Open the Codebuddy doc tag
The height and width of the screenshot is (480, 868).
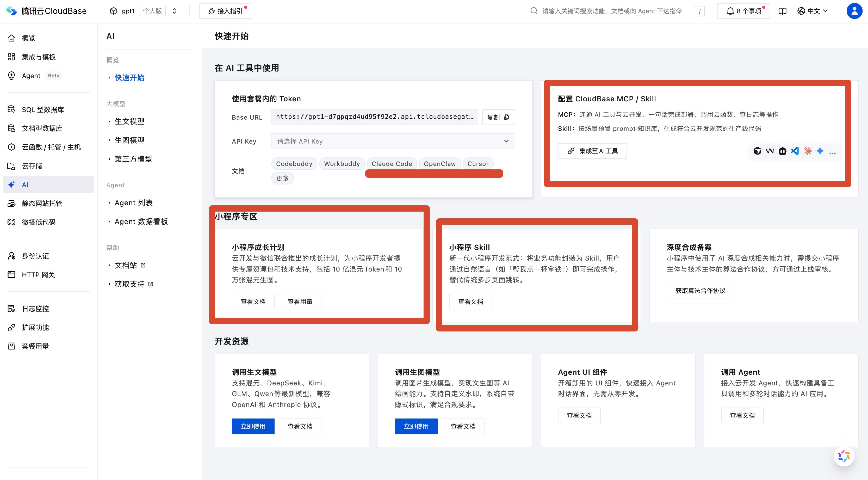point(294,164)
